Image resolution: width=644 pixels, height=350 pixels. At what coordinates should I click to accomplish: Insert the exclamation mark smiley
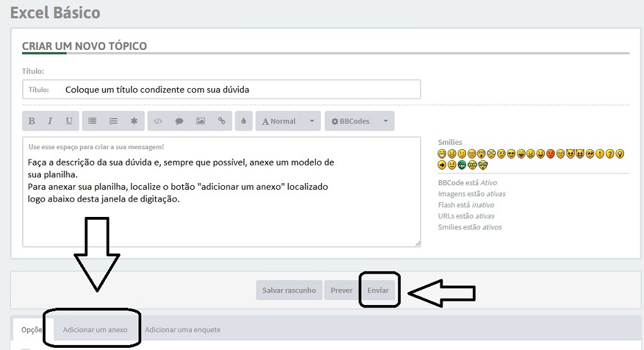(600, 154)
